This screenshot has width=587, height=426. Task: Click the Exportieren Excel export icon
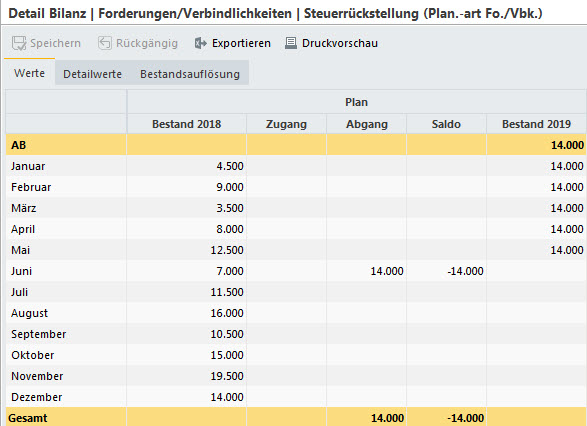click(201, 43)
